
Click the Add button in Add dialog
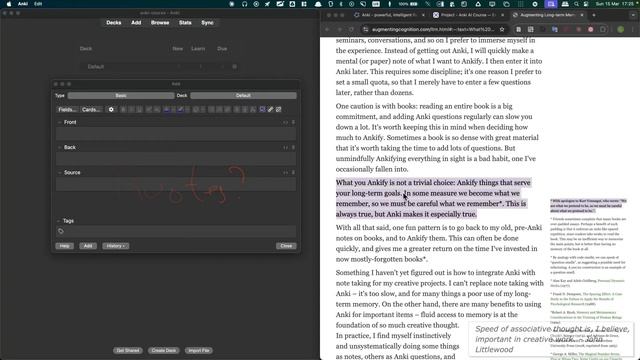click(88, 246)
